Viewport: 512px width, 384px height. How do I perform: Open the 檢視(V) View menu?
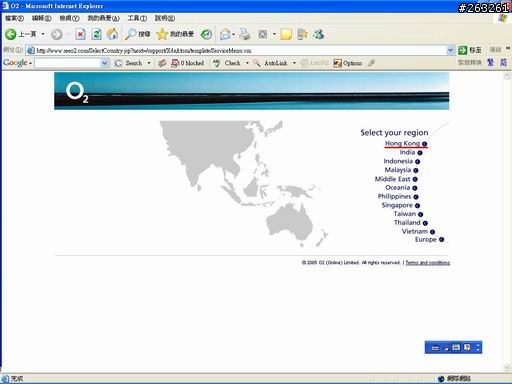click(x=69, y=18)
